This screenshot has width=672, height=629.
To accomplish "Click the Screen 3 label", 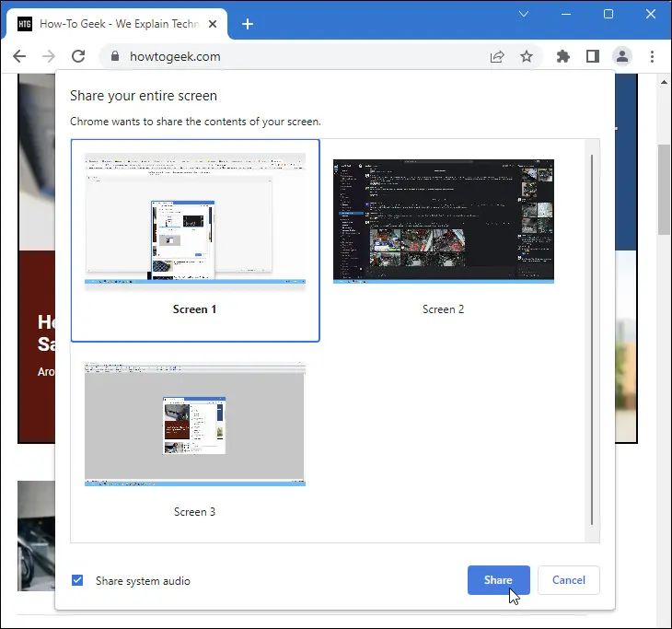I will [x=194, y=511].
